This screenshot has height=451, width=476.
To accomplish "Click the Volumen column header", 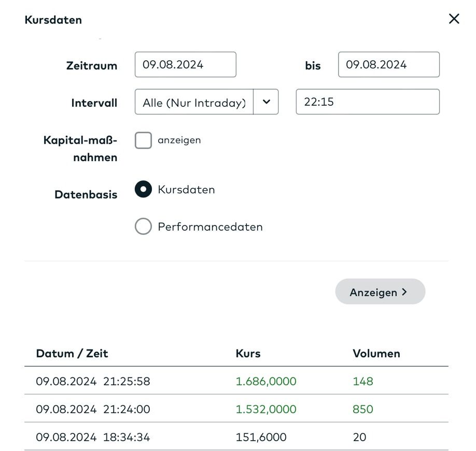I will click(x=376, y=354).
